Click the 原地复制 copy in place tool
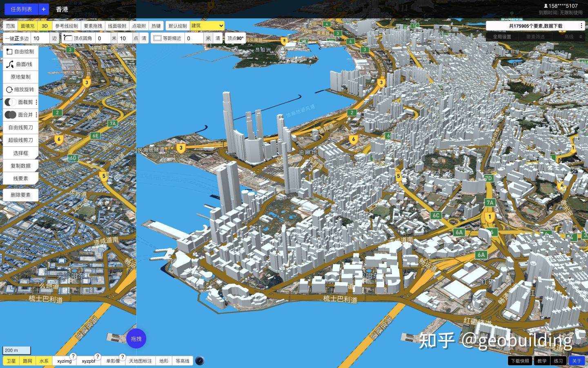This screenshot has height=368, width=588. pyautogui.click(x=20, y=77)
